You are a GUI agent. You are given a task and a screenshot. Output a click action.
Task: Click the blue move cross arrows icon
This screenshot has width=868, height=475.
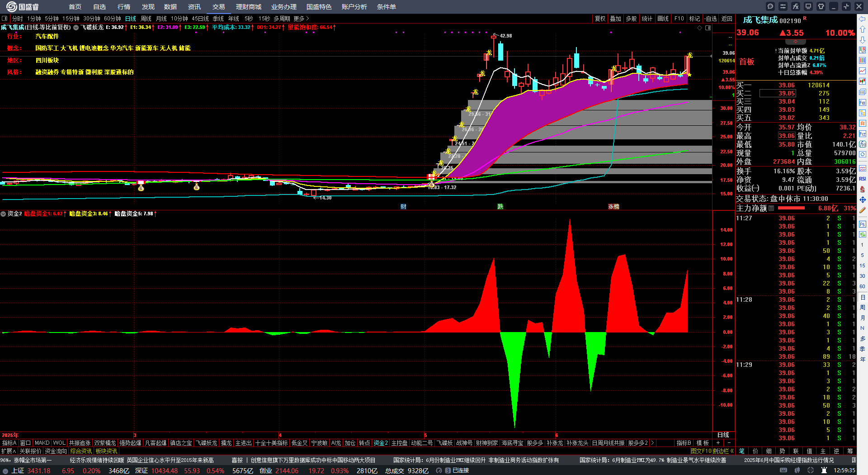click(x=863, y=199)
